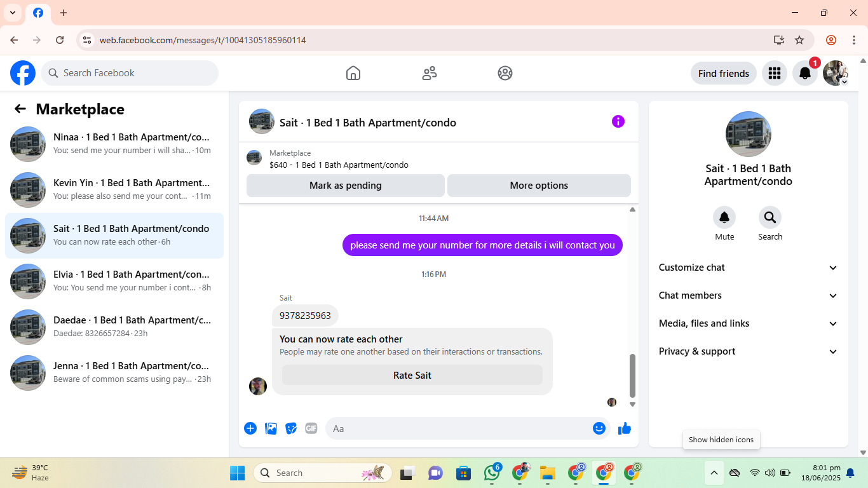Open the Friends icon in top navigation
868x488 pixels.
click(430, 73)
